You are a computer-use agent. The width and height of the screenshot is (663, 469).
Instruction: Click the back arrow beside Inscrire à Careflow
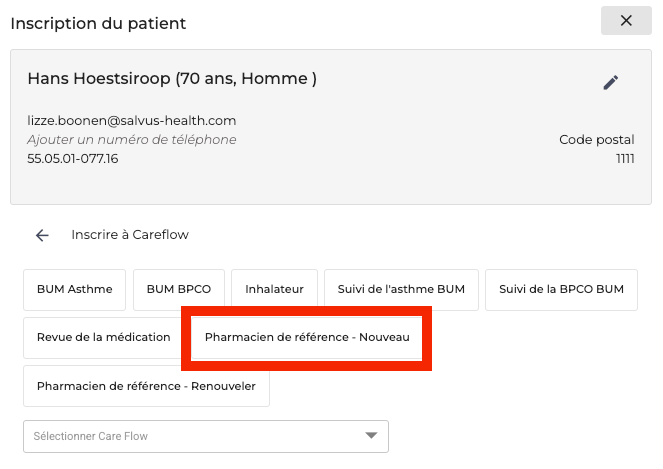42,235
